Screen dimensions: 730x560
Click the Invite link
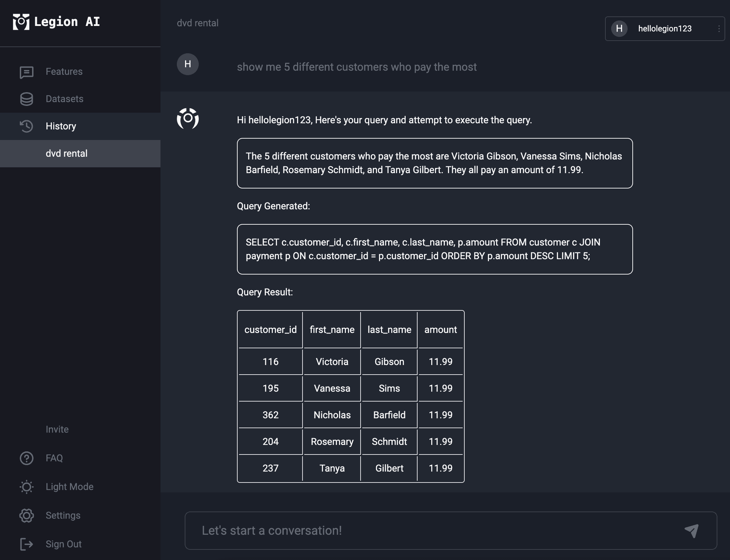[57, 430]
